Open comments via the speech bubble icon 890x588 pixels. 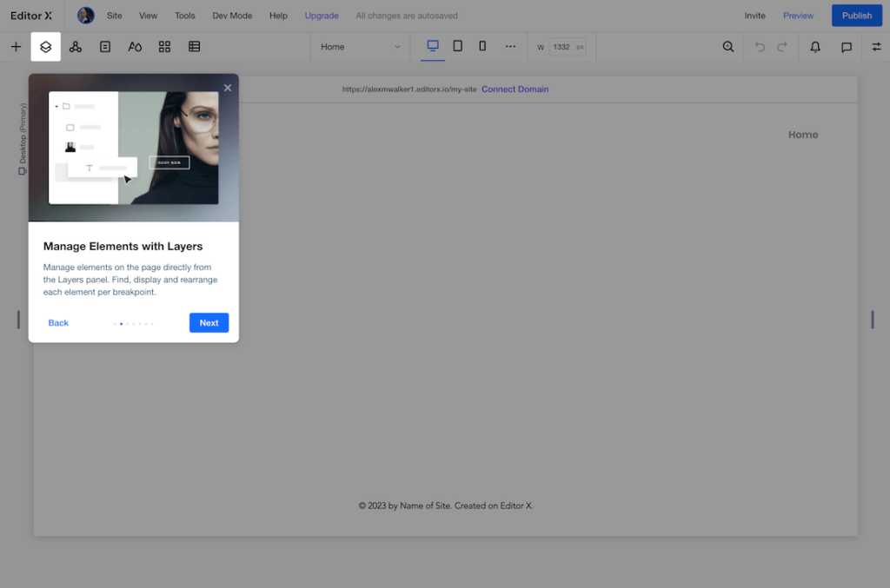coord(847,47)
